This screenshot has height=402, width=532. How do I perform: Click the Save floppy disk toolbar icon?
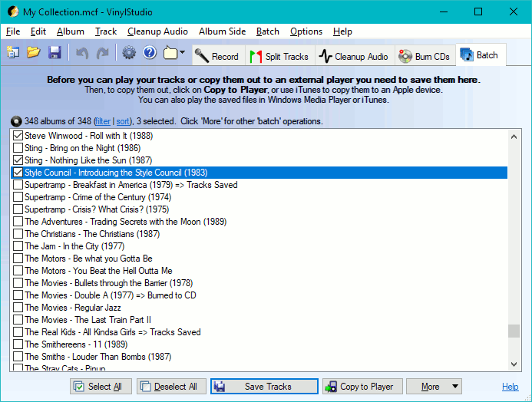coord(55,53)
